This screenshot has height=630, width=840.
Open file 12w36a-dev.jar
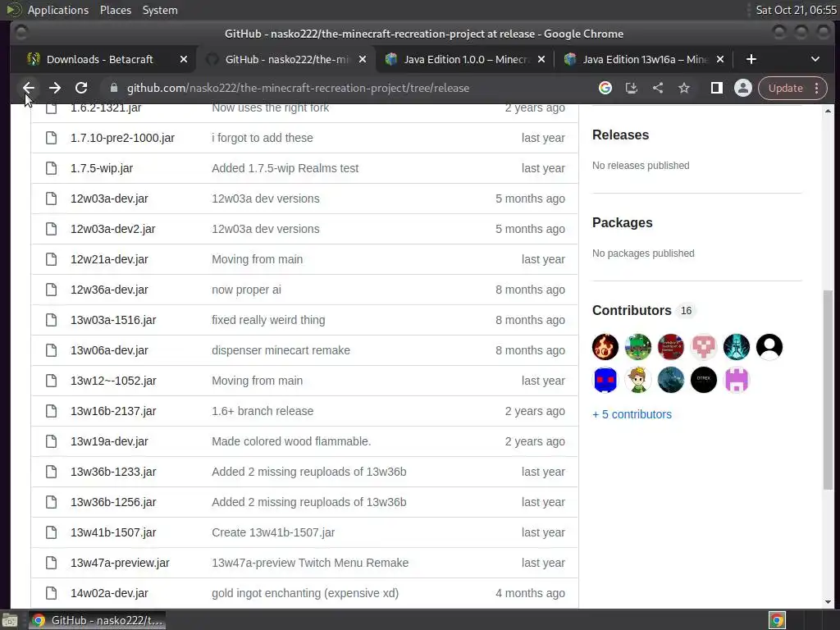pyautogui.click(x=109, y=290)
